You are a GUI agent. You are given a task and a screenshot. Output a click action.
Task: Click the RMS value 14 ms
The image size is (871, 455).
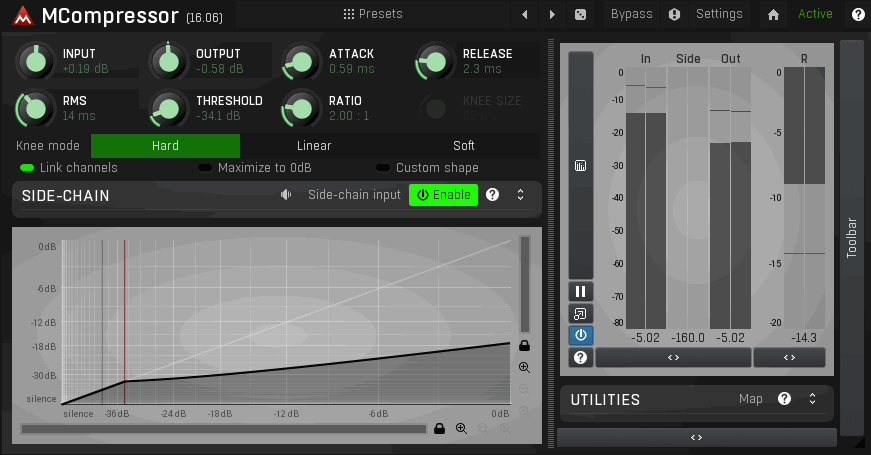coord(79,116)
